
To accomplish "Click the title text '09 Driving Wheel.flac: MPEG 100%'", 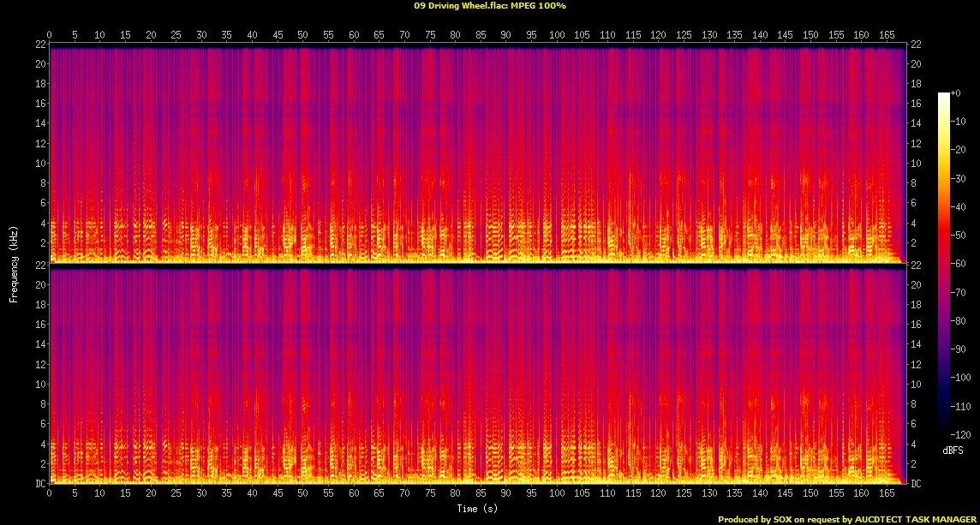I will click(489, 5).
